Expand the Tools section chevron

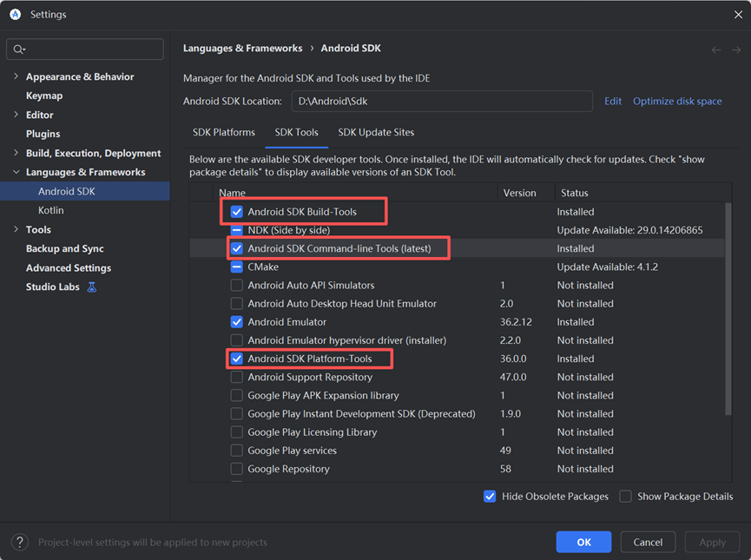(x=16, y=229)
